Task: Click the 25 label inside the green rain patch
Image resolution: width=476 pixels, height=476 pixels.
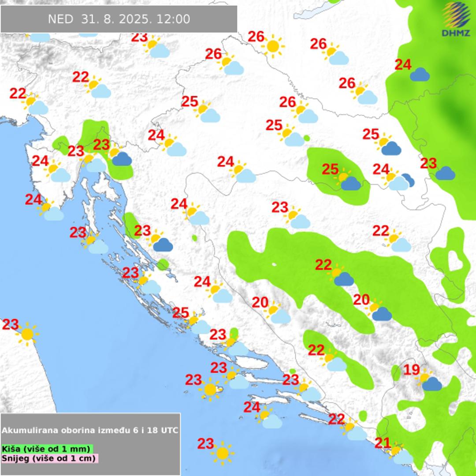Action: pyautogui.click(x=330, y=169)
